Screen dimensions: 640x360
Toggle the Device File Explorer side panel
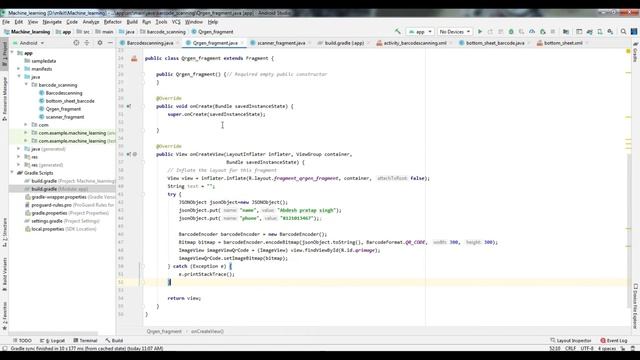click(x=636, y=306)
